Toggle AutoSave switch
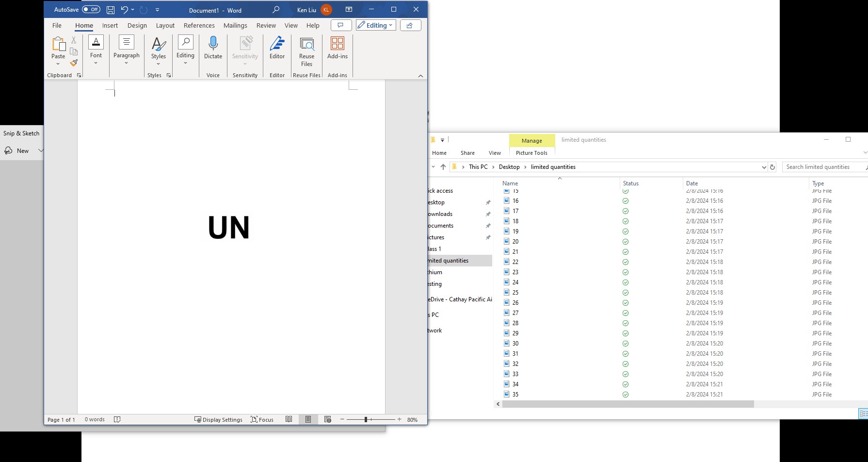868x462 pixels. [91, 10]
